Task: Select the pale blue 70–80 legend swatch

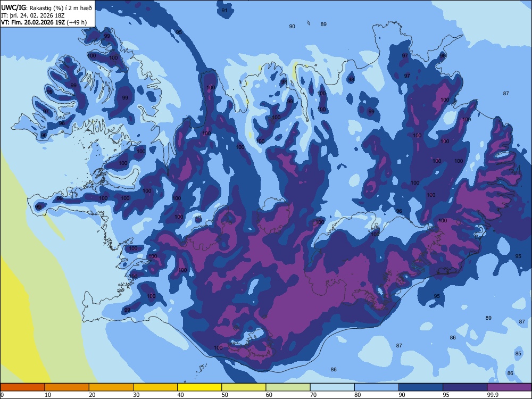Action: click(x=332, y=387)
